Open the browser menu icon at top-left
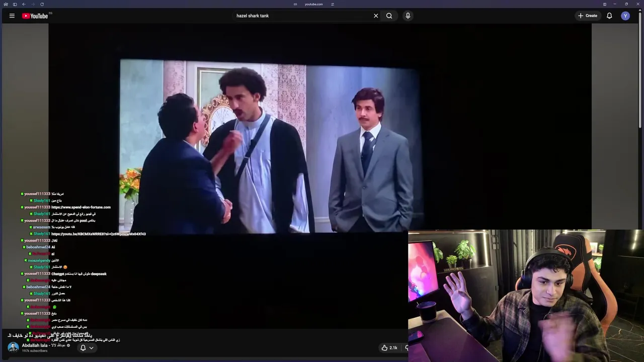Image resolution: width=644 pixels, height=362 pixels. click(x=6, y=4)
